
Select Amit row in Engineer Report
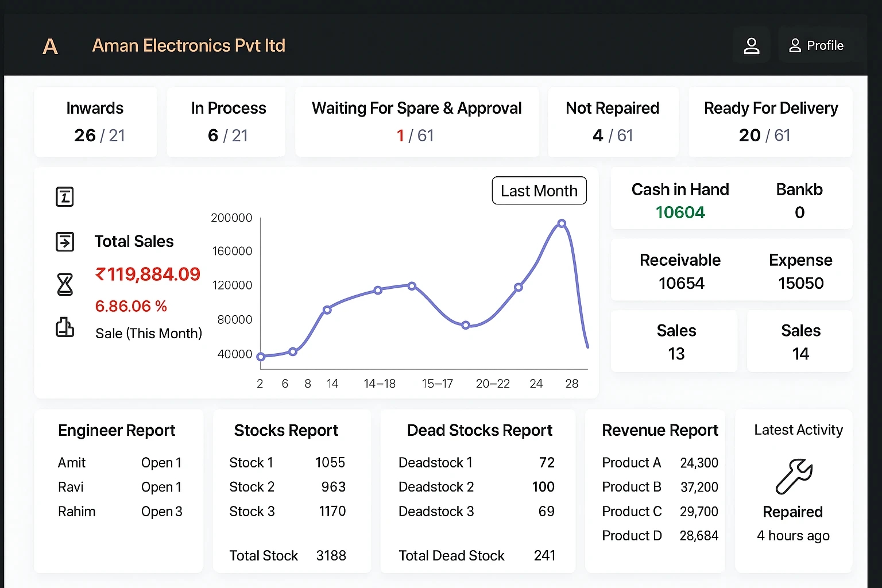[x=120, y=463]
